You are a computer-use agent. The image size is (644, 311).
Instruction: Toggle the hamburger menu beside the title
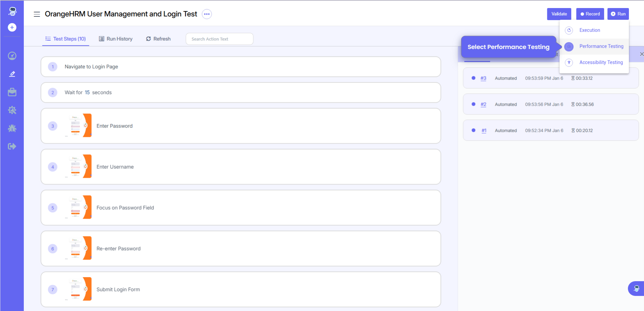[x=37, y=14]
